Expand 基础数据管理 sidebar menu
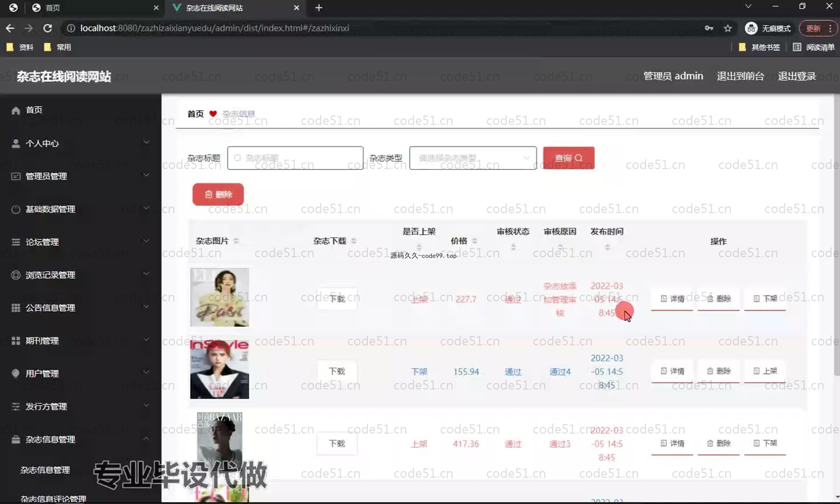Image resolution: width=840 pixels, height=504 pixels. click(80, 209)
